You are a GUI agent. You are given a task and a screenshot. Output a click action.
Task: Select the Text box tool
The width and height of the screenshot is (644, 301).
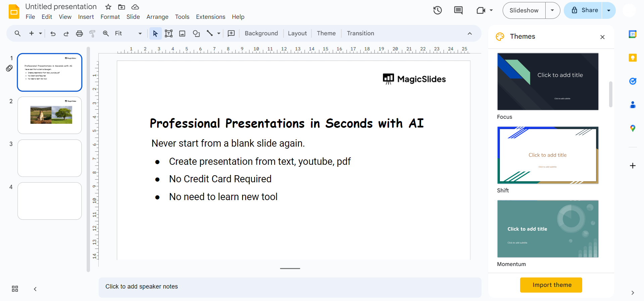[169, 33]
